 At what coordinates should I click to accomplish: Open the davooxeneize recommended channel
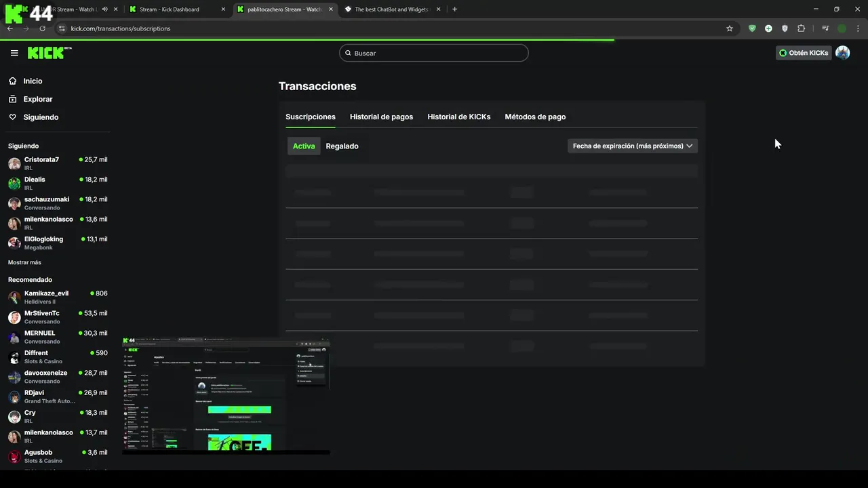(x=58, y=377)
